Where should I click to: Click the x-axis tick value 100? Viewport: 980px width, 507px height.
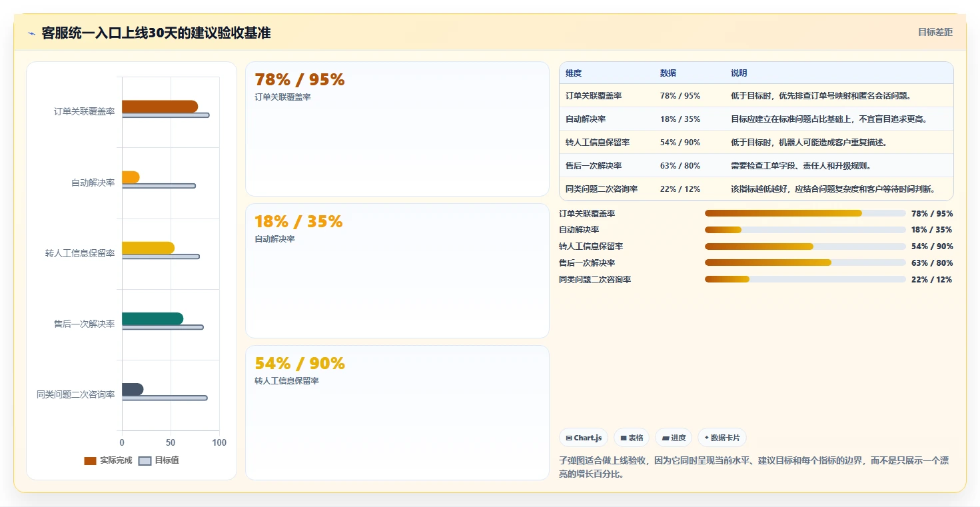click(219, 443)
